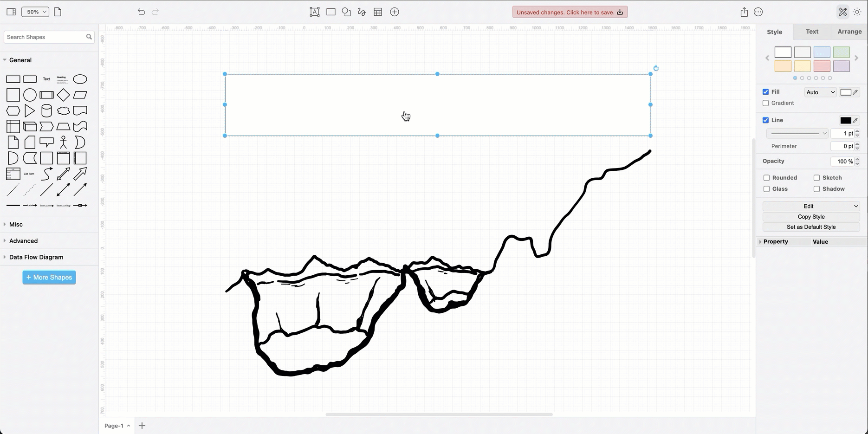This screenshot has width=868, height=434.
Task: Switch to the Arrange tab
Action: 849,32
